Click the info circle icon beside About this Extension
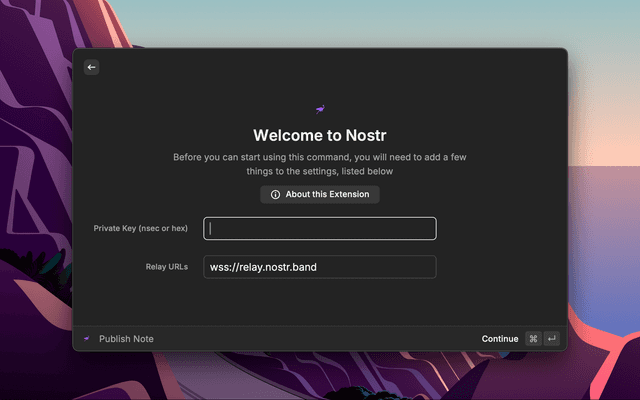The image size is (640, 400). 275,195
